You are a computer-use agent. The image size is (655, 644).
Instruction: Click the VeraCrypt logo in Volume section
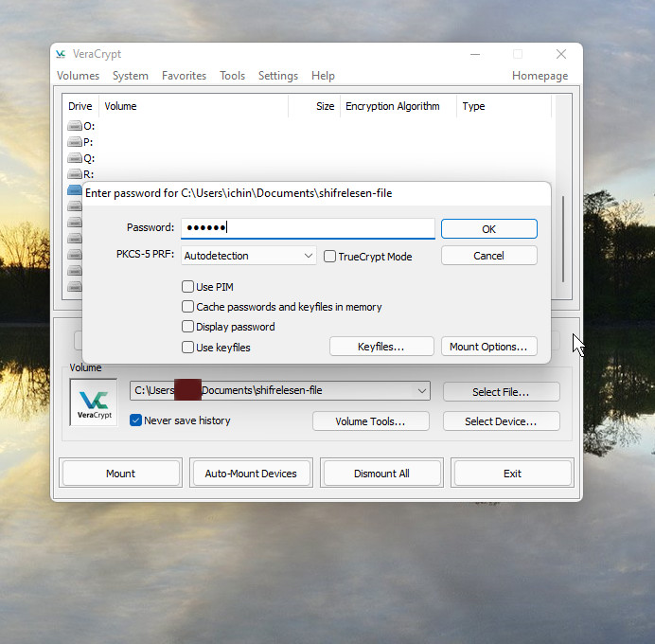pyautogui.click(x=94, y=402)
